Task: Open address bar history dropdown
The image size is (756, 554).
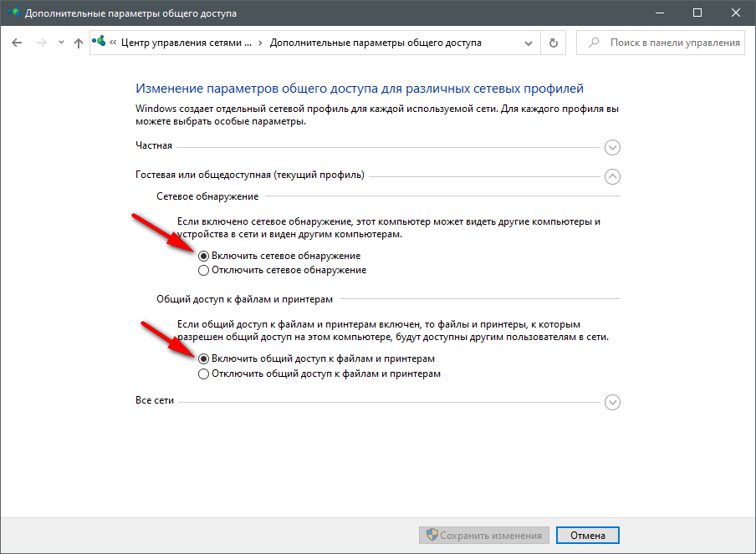Action: click(528, 43)
